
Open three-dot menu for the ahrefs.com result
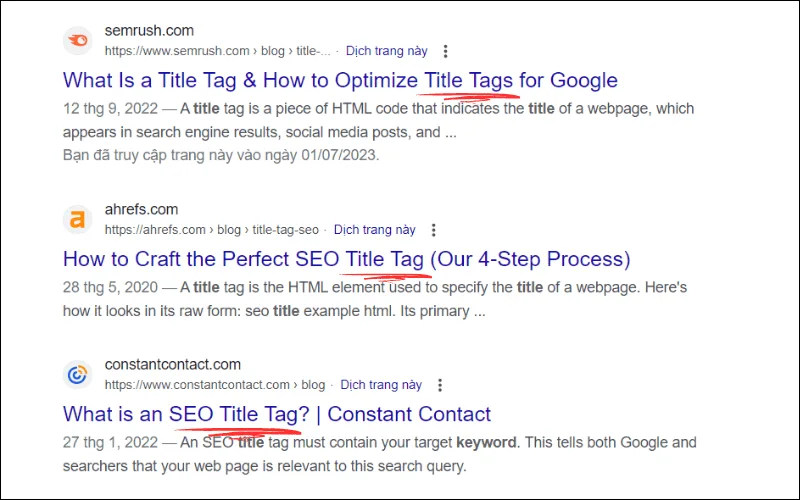point(434,230)
